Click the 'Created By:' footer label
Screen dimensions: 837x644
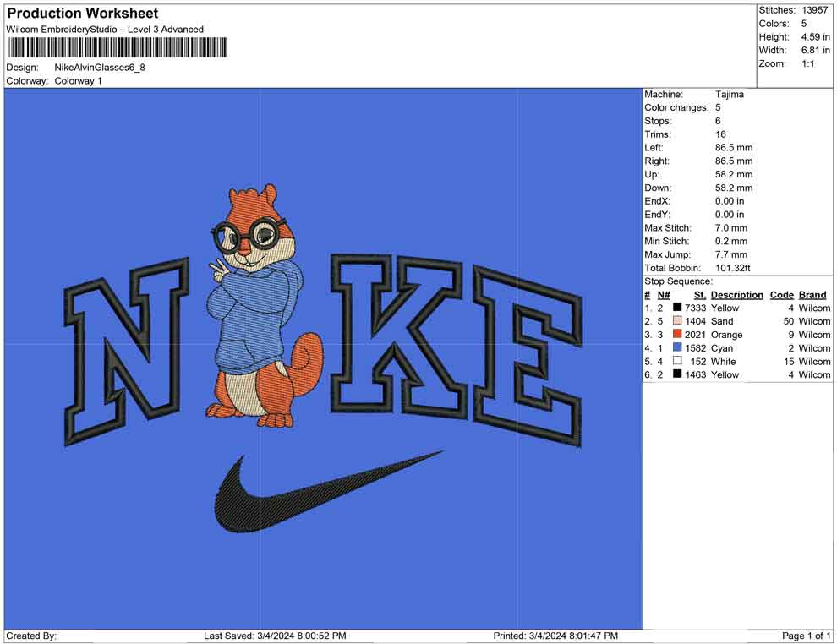[31, 636]
